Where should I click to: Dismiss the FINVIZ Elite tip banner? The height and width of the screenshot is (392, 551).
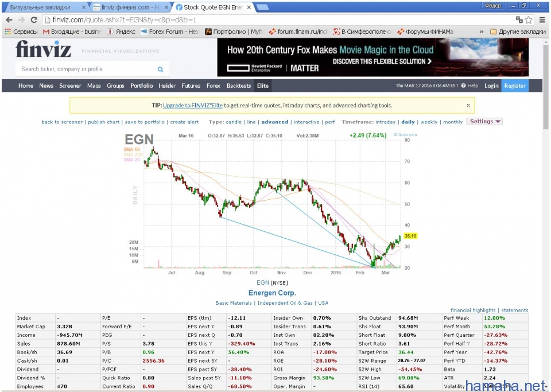tap(468, 106)
